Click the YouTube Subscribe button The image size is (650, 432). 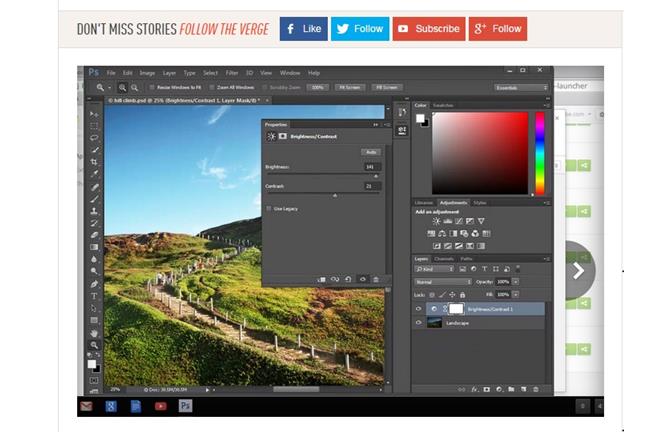(429, 29)
